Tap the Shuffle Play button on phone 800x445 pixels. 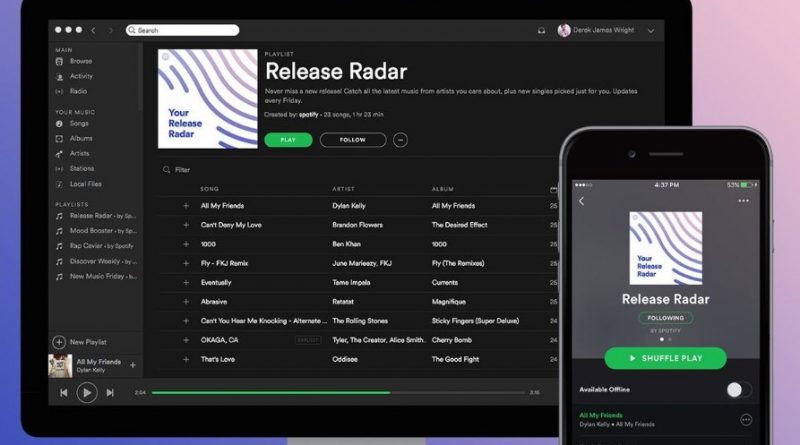[665, 358]
